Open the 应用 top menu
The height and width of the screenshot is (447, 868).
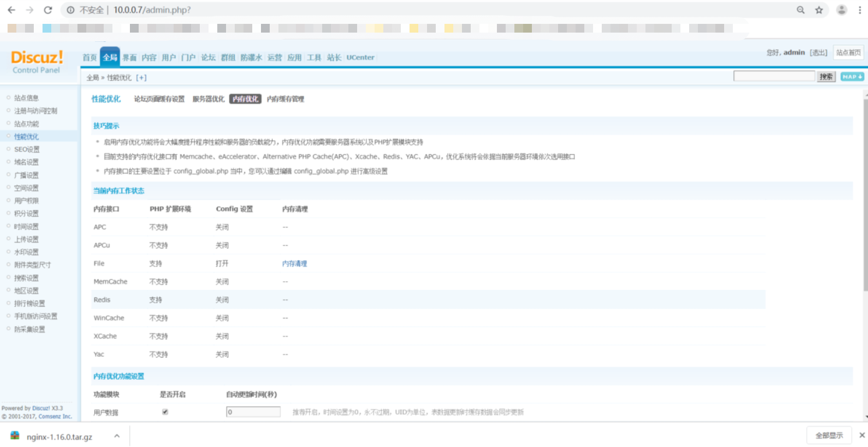295,58
